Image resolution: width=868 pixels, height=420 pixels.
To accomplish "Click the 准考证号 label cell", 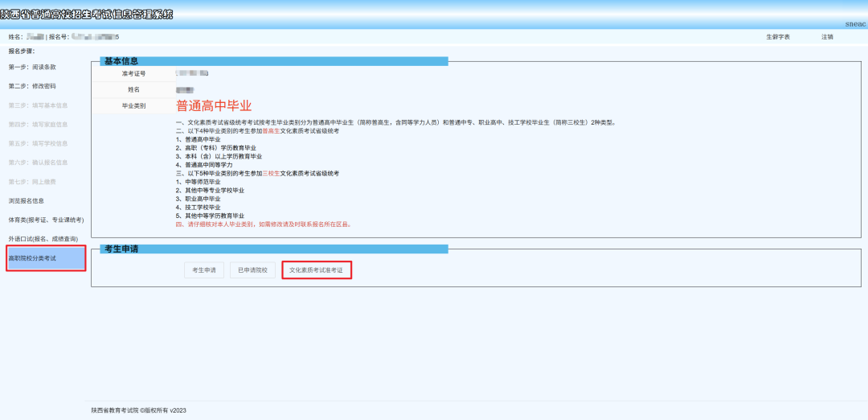I will coord(133,74).
